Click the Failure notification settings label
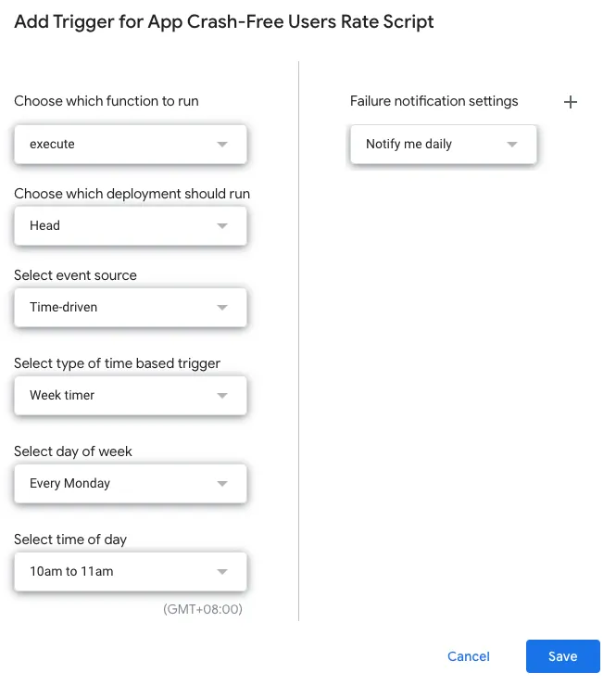Screen dimensions: 616x686 coord(434,101)
